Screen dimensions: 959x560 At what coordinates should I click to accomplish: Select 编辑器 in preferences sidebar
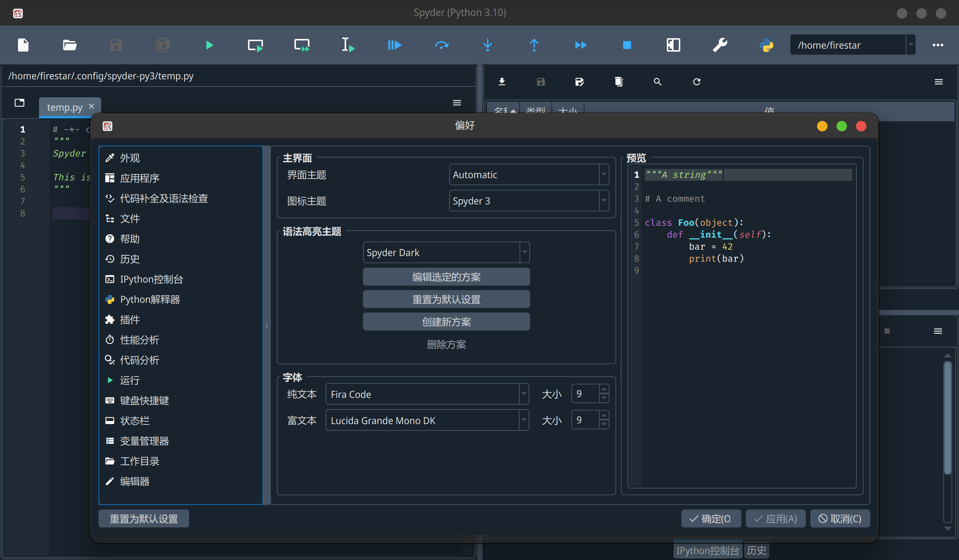[181, 481]
